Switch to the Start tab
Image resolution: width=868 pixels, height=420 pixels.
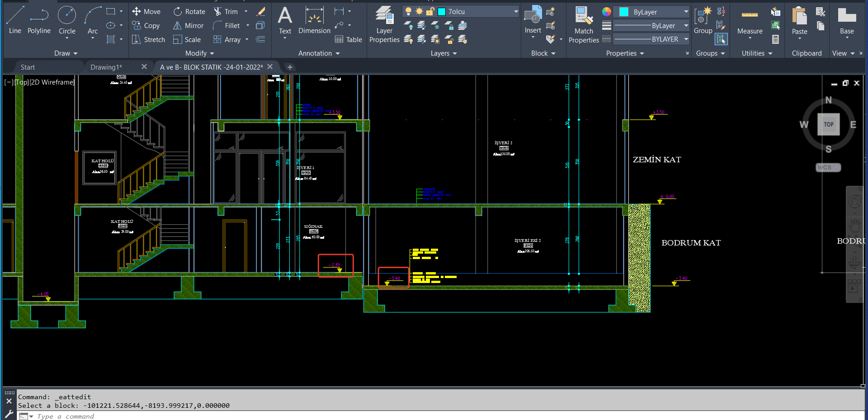click(x=28, y=67)
